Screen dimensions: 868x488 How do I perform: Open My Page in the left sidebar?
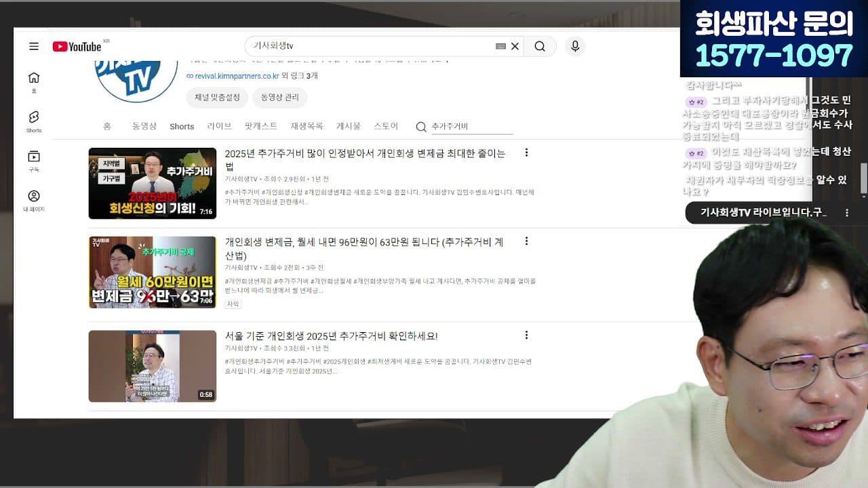coord(34,201)
